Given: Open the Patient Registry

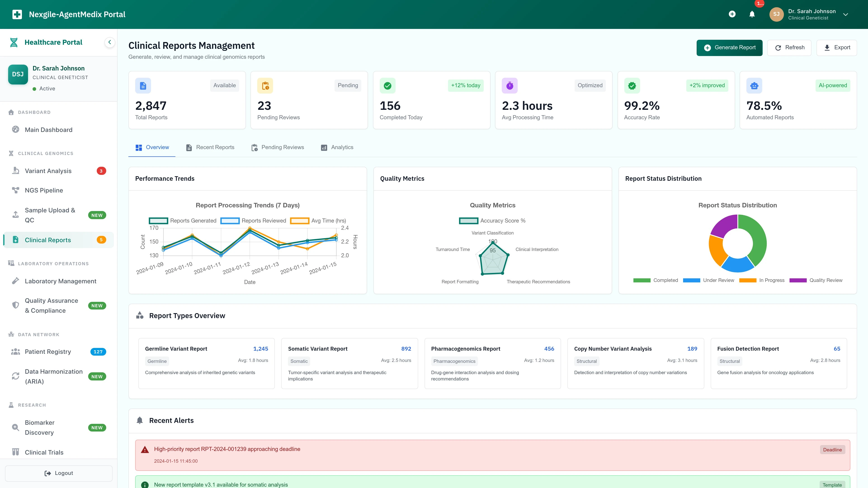Looking at the screenshot, I should [48, 352].
